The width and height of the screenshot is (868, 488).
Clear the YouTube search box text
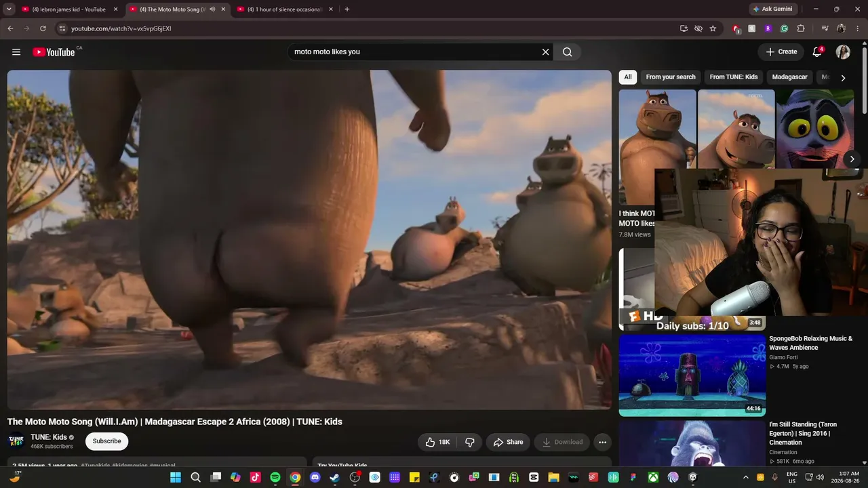[x=545, y=52]
